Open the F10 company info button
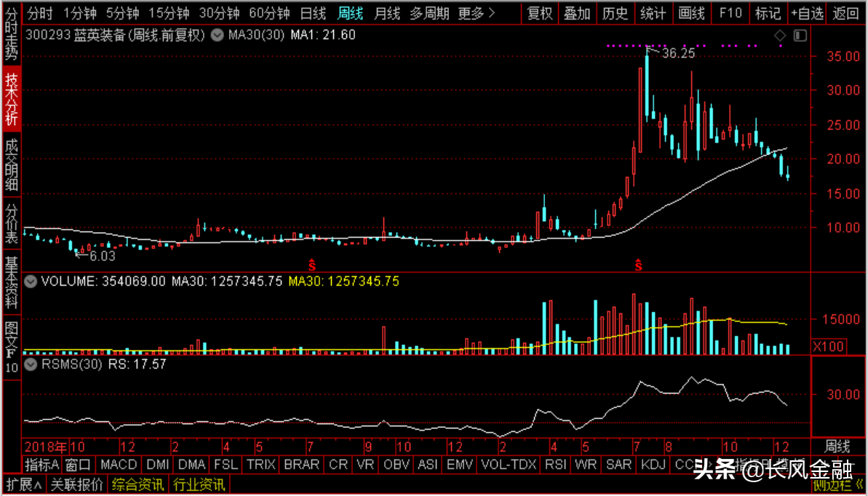The image size is (868, 496). pyautogui.click(x=730, y=13)
